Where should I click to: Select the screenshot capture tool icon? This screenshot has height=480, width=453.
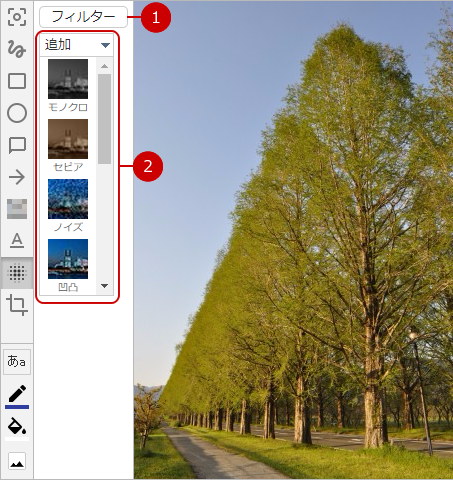(17, 17)
